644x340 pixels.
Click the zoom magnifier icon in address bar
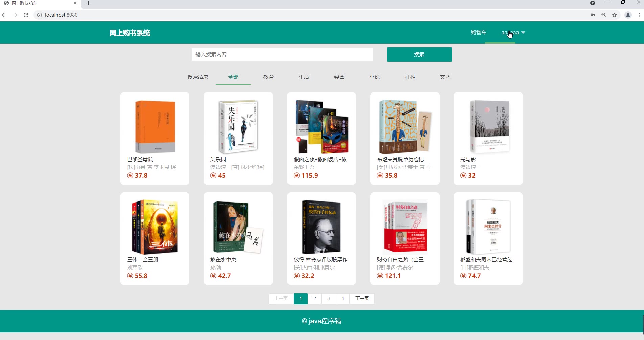tap(604, 15)
